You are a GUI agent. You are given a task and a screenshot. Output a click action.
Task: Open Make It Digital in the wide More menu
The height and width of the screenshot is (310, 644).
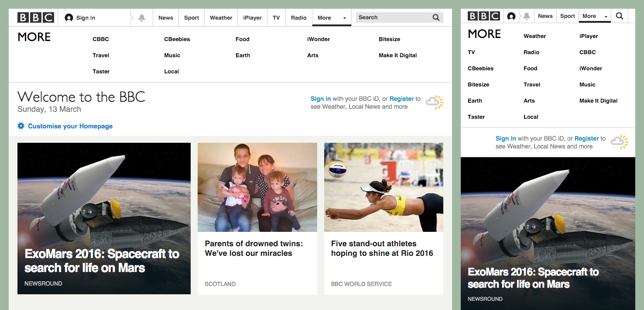pos(398,55)
